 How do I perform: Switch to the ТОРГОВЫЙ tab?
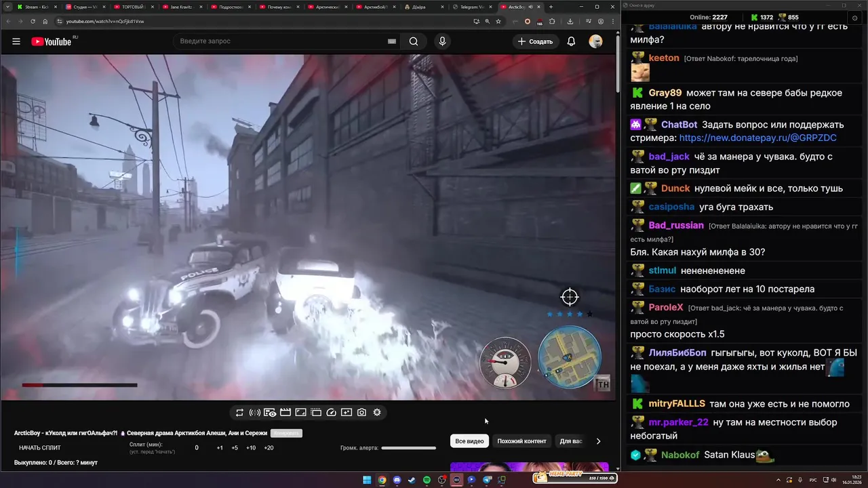tap(136, 7)
